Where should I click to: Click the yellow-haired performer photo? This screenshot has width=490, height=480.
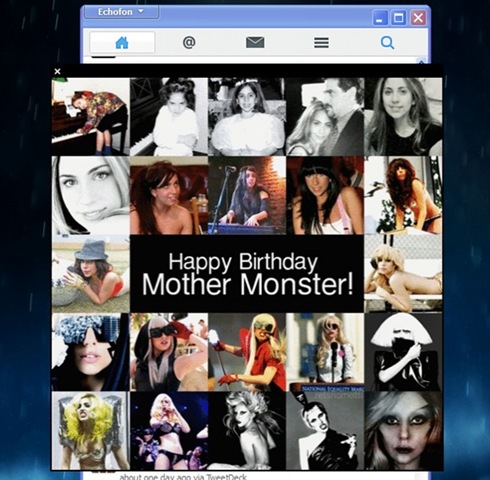(x=91, y=431)
